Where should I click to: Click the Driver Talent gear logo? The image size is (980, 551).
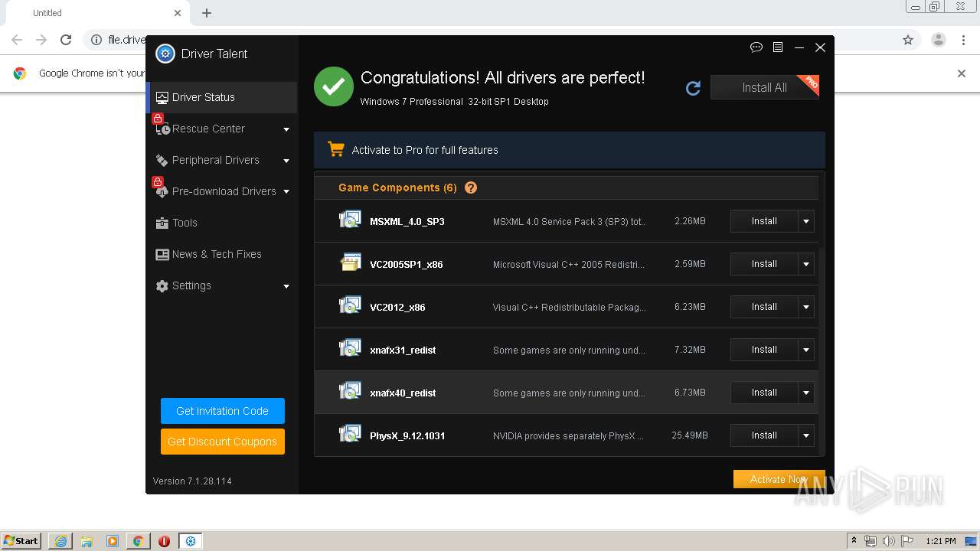(165, 54)
